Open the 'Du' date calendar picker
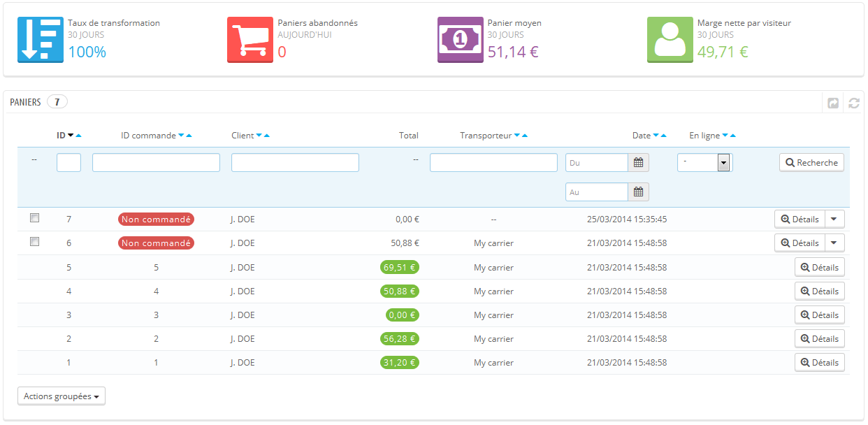868x425 pixels. pyautogui.click(x=638, y=163)
